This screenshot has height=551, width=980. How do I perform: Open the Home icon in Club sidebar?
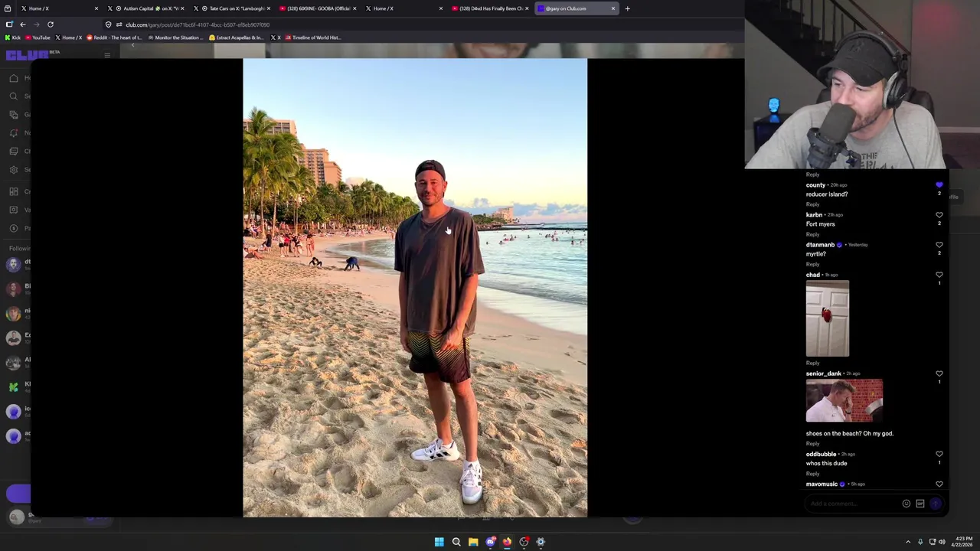click(14, 78)
